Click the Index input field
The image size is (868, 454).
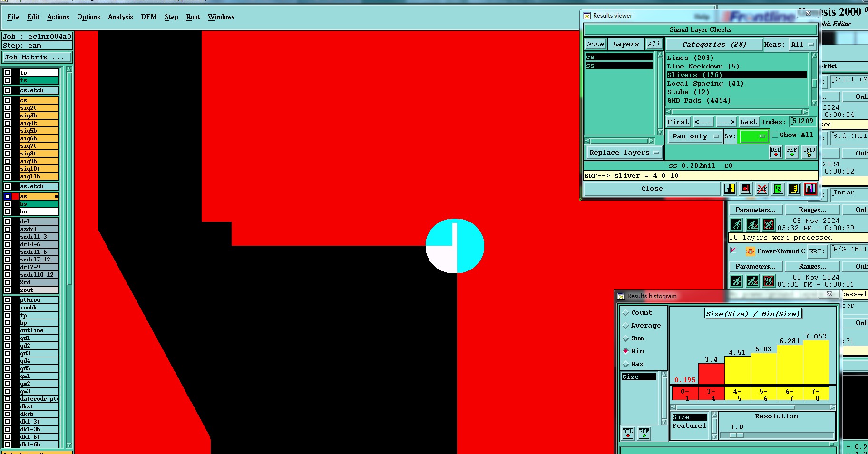click(803, 122)
